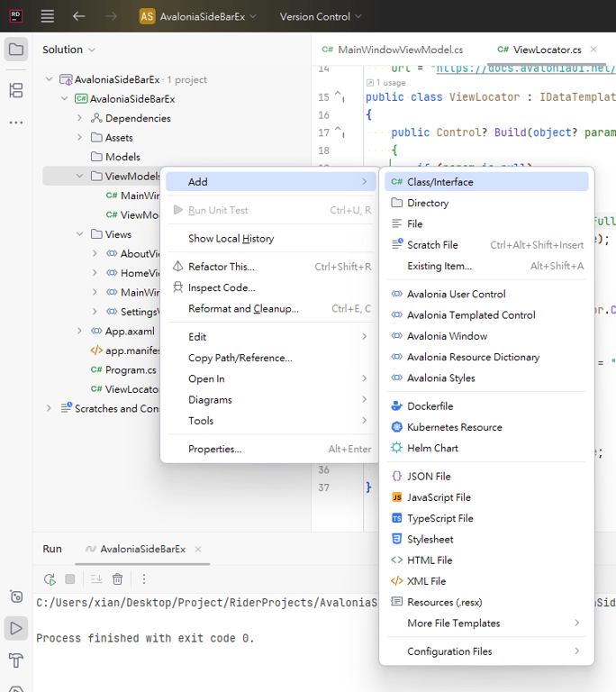Collapse the AvaloniaSideBarEx solution node

49,79
